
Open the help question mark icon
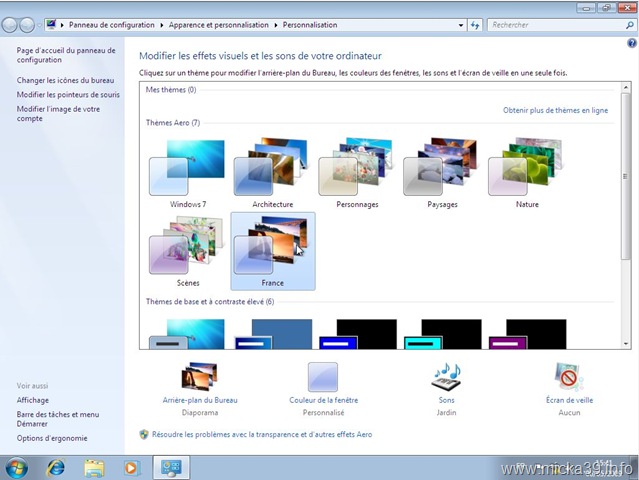click(x=632, y=43)
